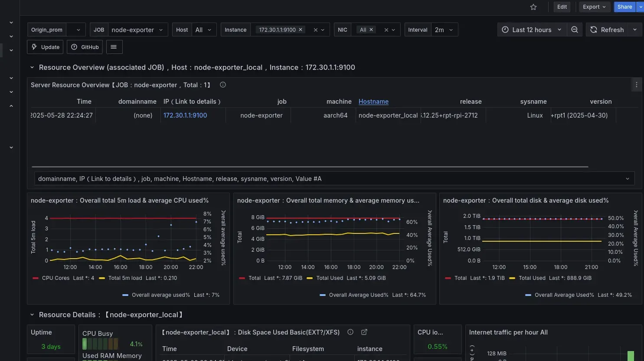Screen dimensions: 644x361
Task: Click the GitHub link button
Action: (x=85, y=47)
